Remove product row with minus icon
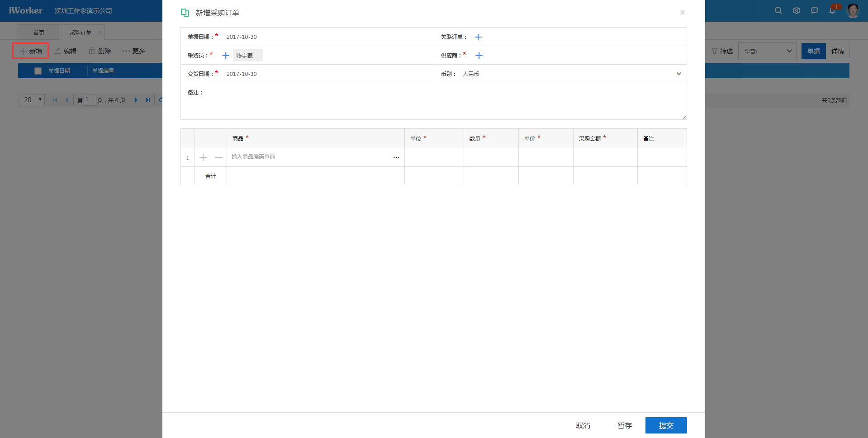Screen dimensions: 868x438 point(219,157)
